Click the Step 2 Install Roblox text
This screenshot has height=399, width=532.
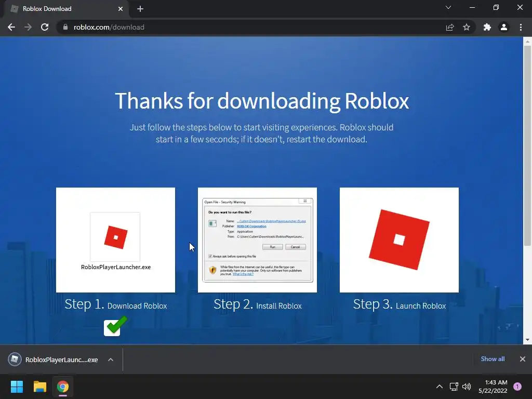[258, 304]
